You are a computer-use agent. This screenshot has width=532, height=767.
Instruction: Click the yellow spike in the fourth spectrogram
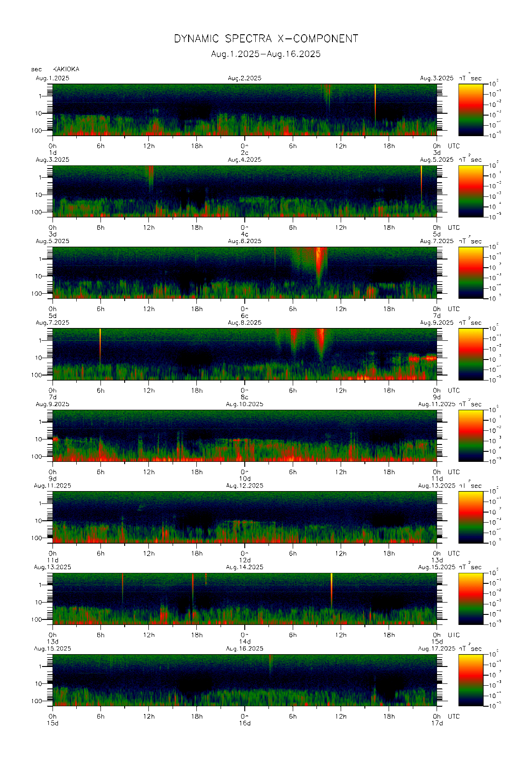coord(100,340)
